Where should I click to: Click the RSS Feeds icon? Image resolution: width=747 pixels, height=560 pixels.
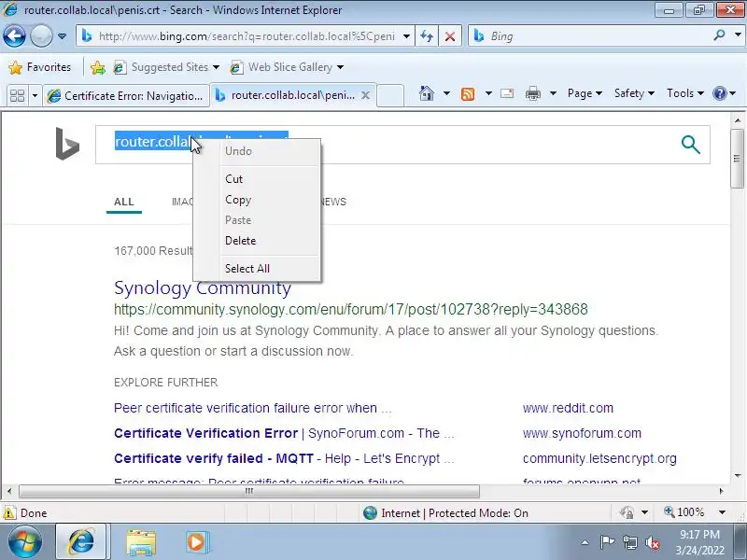pos(468,94)
